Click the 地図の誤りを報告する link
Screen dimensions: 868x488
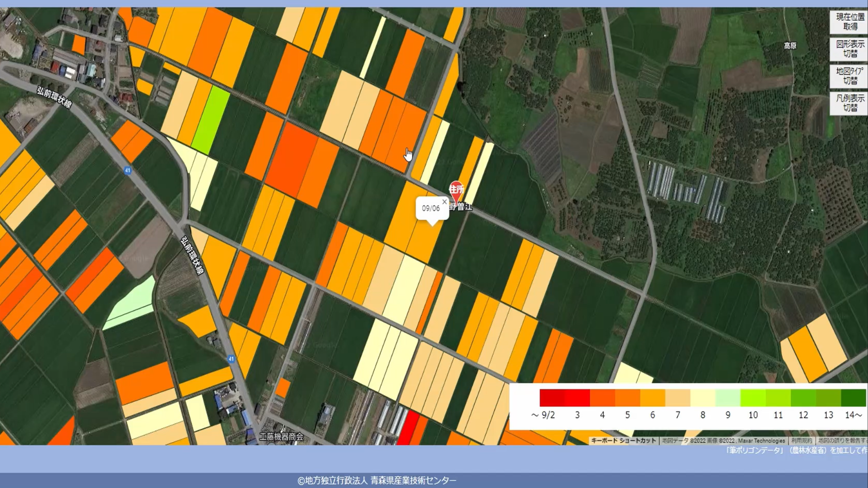point(842,441)
